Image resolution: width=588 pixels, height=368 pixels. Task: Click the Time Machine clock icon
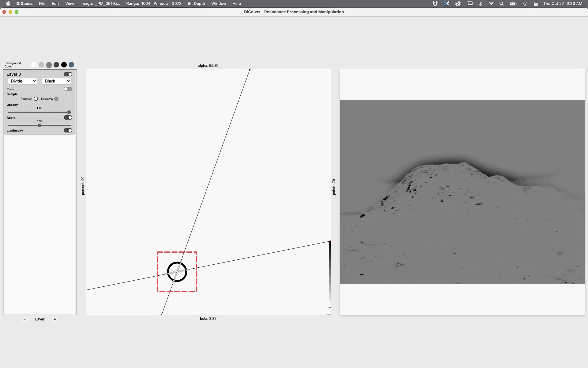[525, 4]
